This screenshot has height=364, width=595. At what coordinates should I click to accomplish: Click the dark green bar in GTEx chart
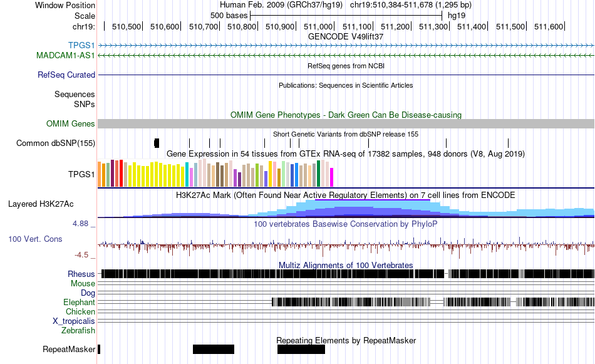tap(318, 174)
